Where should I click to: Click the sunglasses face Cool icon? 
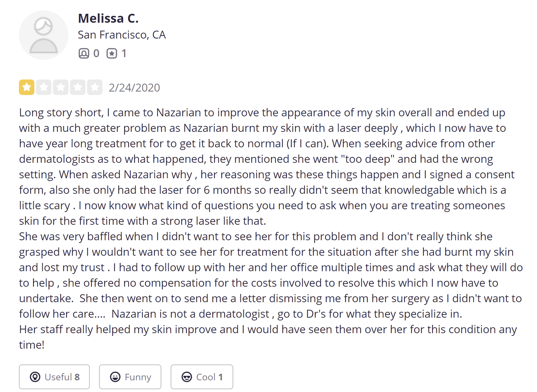click(x=187, y=377)
